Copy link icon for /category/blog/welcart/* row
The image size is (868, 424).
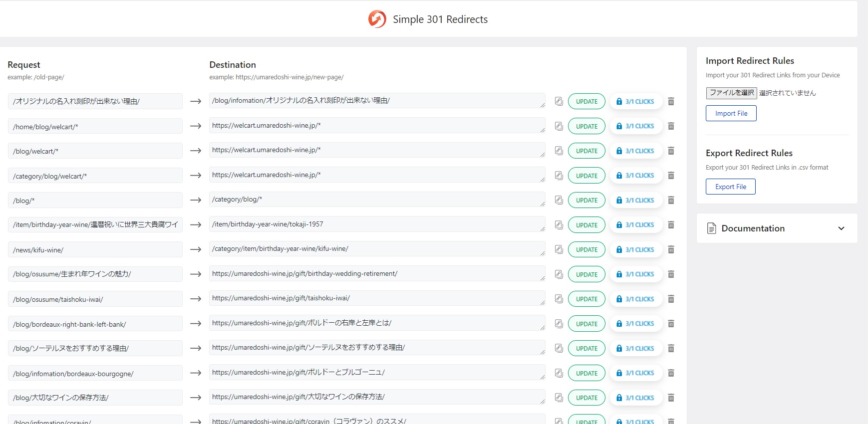coord(559,176)
